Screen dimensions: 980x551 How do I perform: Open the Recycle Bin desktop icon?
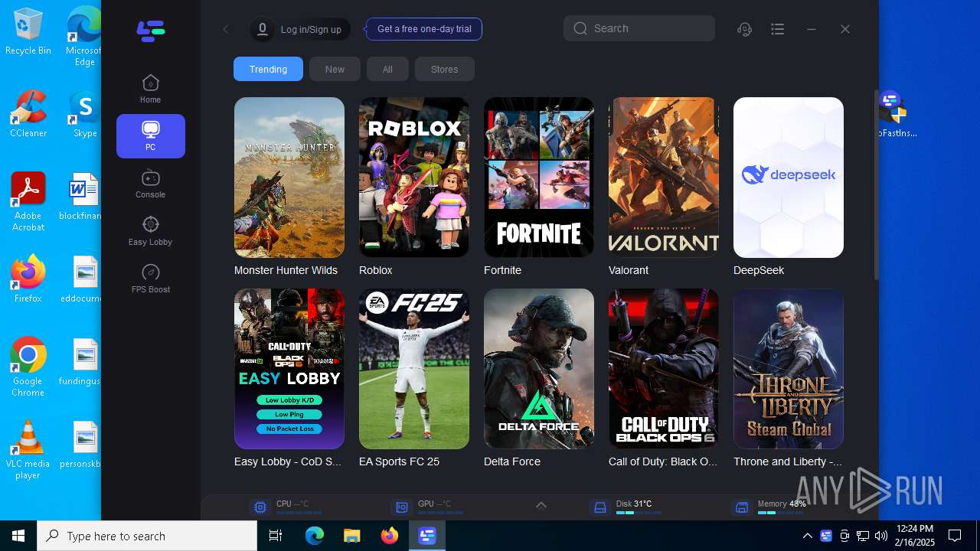tap(28, 32)
